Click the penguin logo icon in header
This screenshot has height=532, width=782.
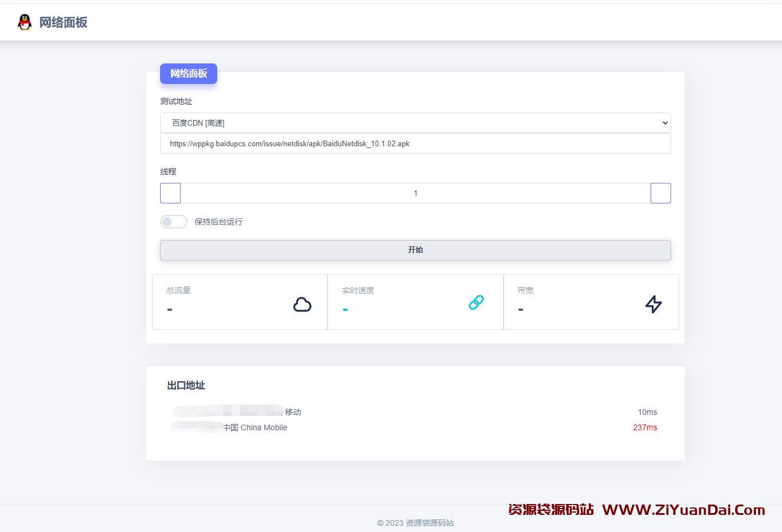point(25,22)
